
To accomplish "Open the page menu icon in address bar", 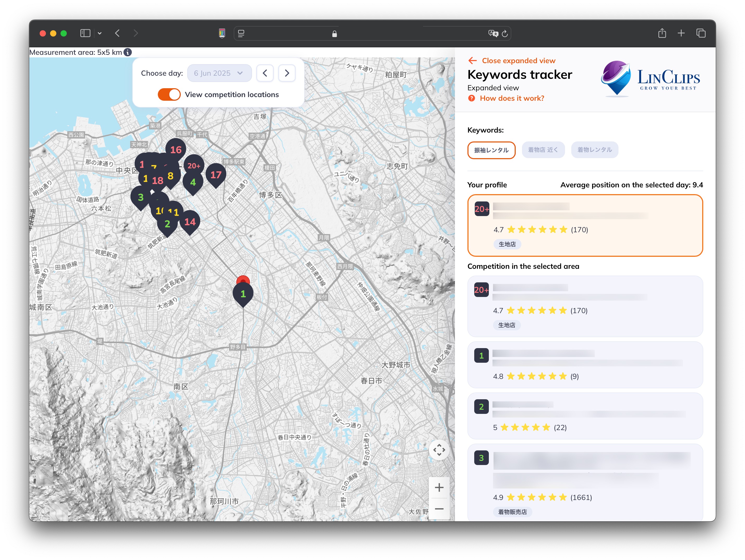I will (x=241, y=33).
